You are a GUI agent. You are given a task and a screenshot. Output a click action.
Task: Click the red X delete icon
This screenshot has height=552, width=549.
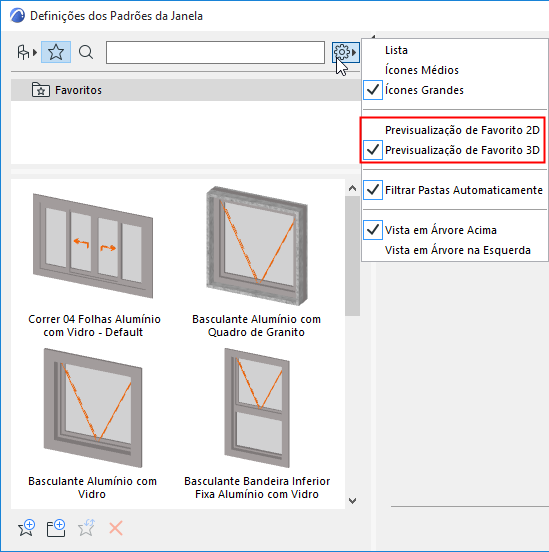click(x=116, y=528)
